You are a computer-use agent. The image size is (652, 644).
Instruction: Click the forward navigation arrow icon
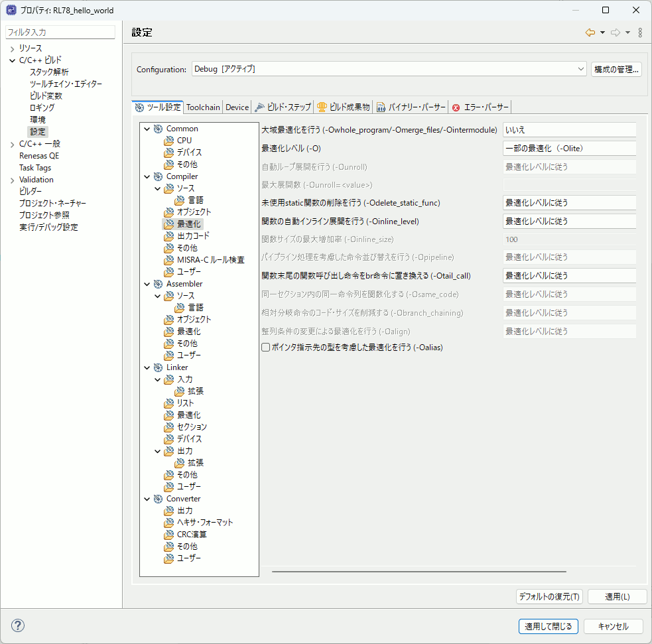click(x=615, y=32)
